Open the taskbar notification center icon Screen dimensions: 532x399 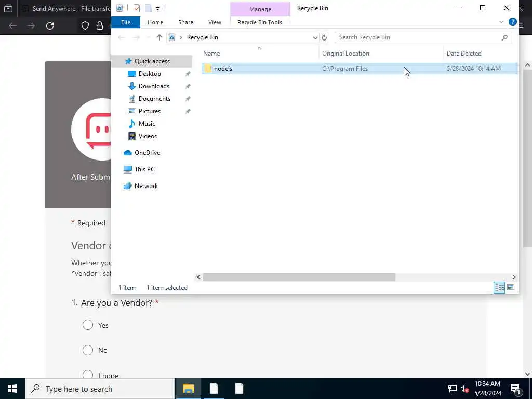pyautogui.click(x=515, y=389)
